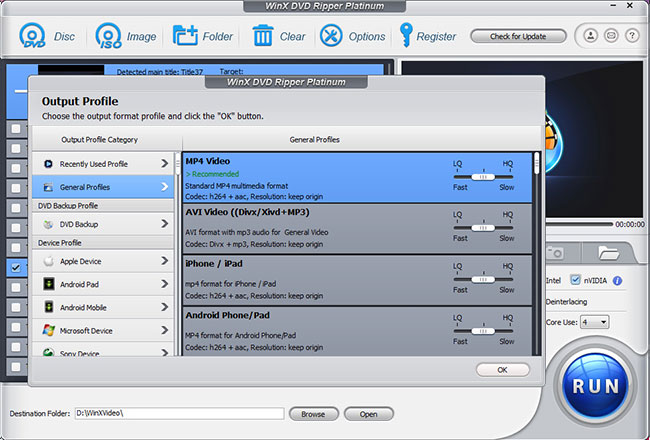Expand Recently Used Profile arrow
650x440 pixels.
coord(165,164)
